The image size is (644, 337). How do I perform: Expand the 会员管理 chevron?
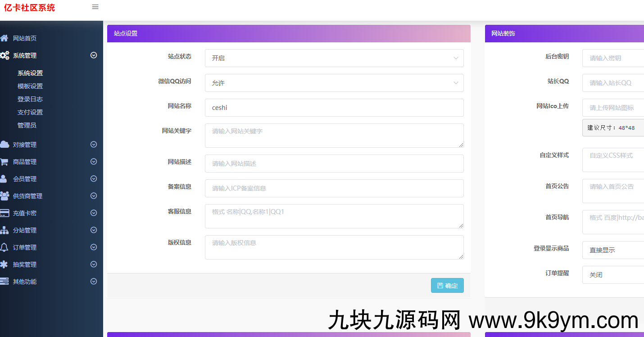(94, 179)
